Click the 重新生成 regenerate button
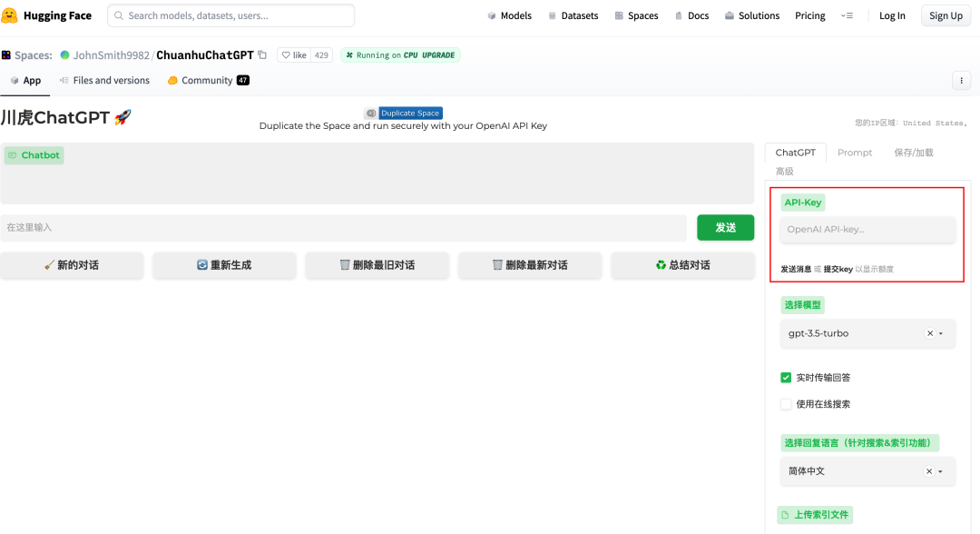The width and height of the screenshot is (980, 534). click(224, 265)
